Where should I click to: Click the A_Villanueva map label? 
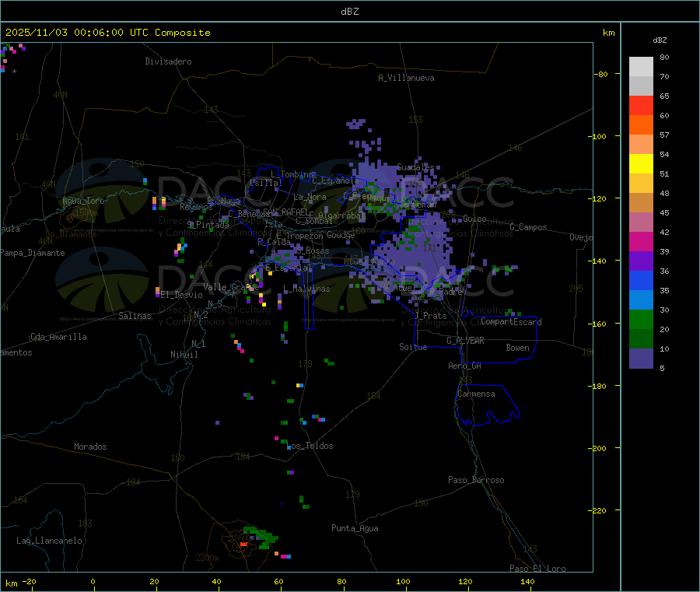[x=406, y=78]
